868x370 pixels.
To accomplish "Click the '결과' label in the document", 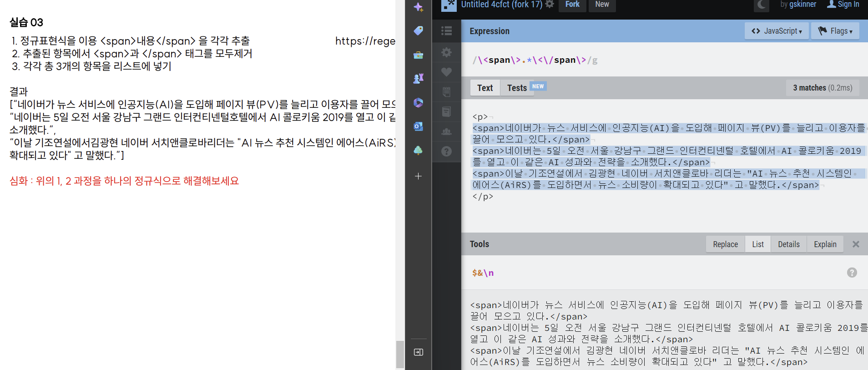I will click(19, 91).
